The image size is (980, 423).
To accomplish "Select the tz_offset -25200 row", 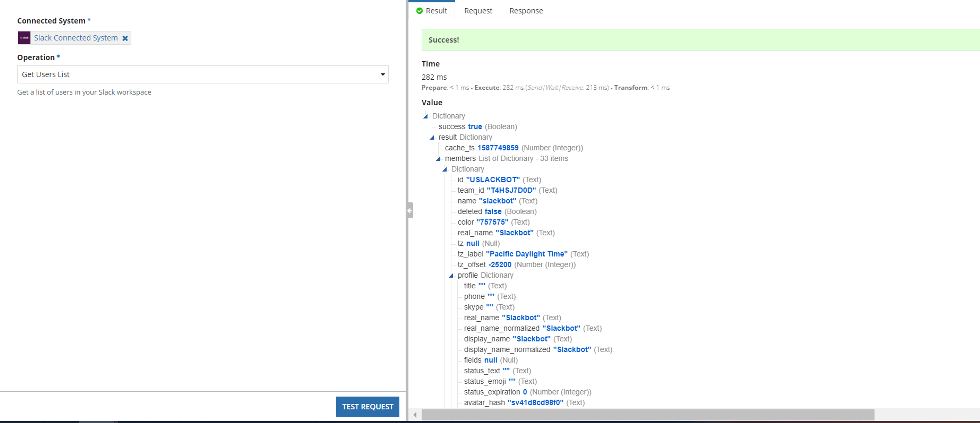I will click(517, 265).
